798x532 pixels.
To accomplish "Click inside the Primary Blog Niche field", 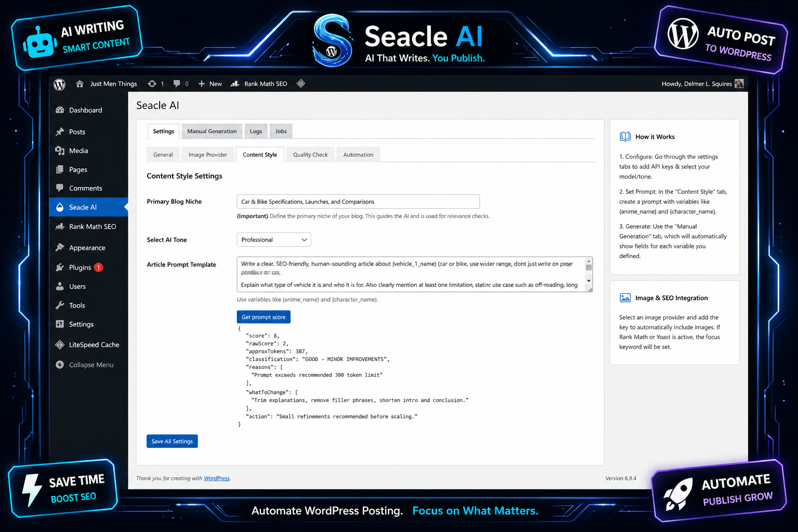I will tap(358, 202).
